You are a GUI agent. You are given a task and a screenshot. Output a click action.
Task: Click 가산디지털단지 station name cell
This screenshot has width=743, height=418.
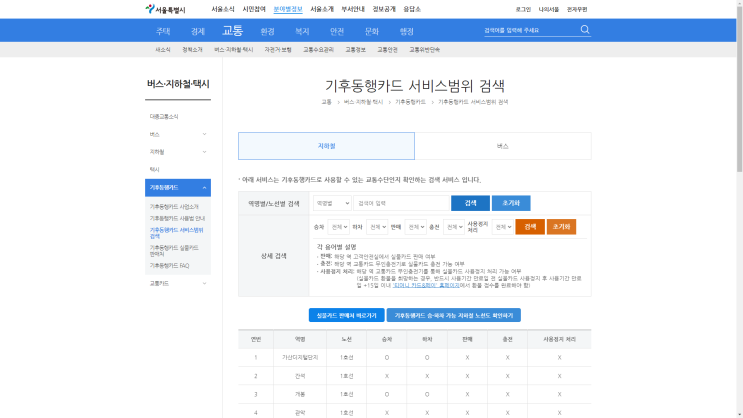point(300,357)
